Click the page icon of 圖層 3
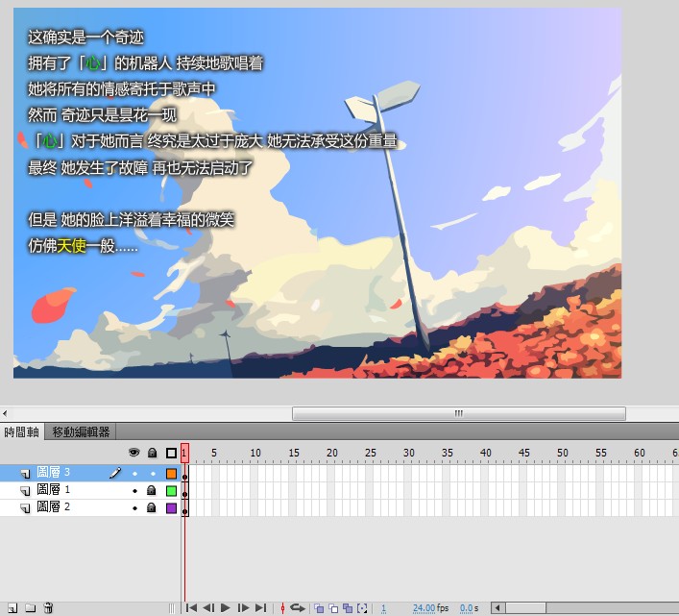Screen dimensions: 679x616 [x=26, y=474]
